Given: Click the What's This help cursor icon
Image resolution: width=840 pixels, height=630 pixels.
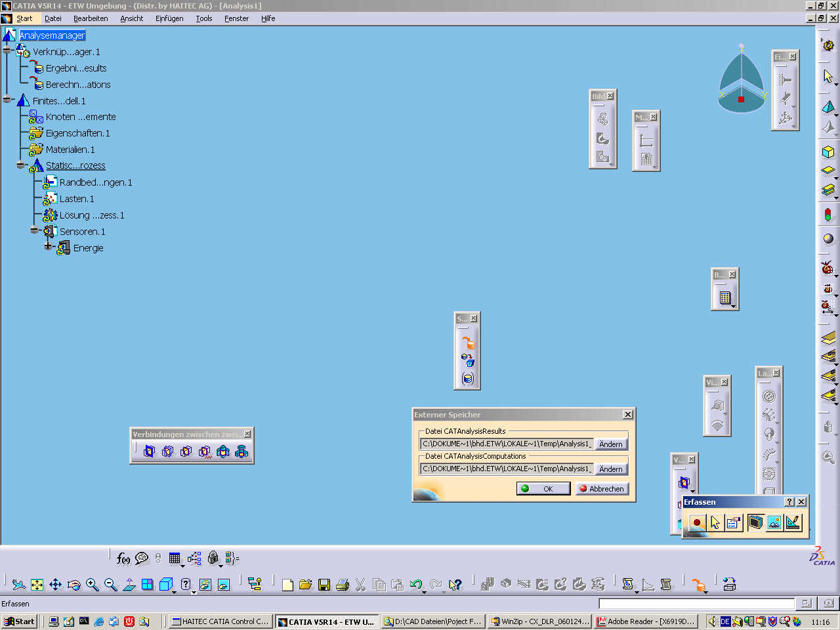Looking at the screenshot, I should tap(455, 584).
